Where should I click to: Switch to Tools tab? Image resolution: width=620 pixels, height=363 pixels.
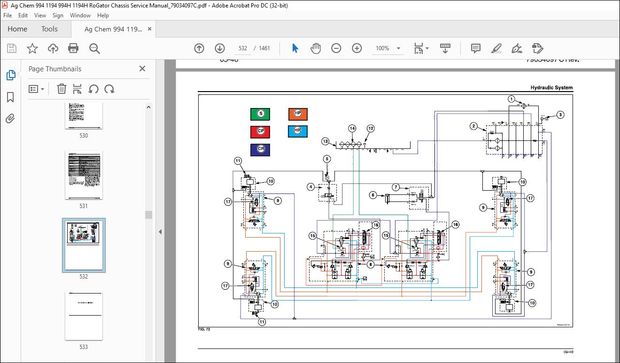49,29
